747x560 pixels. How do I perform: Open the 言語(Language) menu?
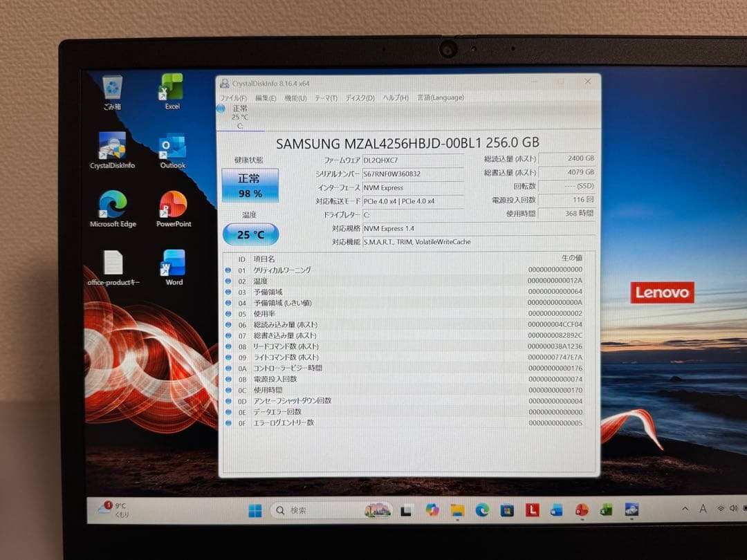pyautogui.click(x=440, y=97)
